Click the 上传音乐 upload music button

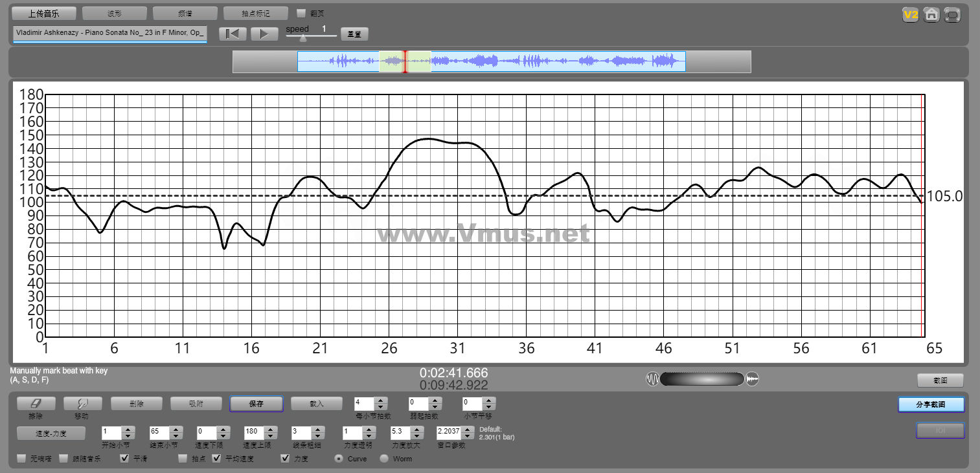[44, 14]
